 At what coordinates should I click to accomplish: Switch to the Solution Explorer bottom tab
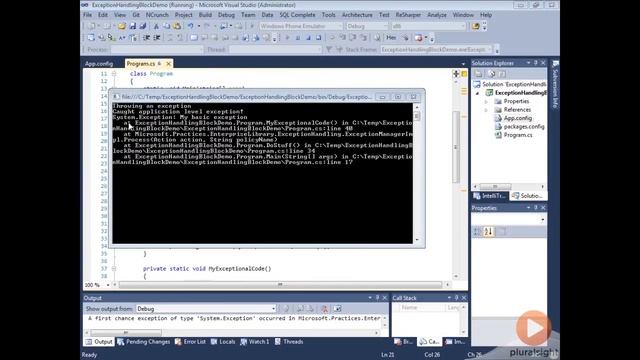pyautogui.click(x=528, y=196)
